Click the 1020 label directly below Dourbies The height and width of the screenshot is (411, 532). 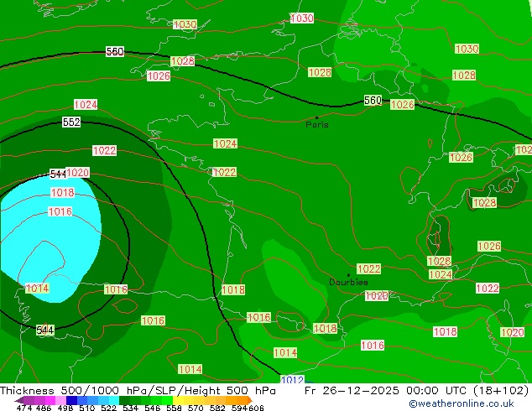377,296
